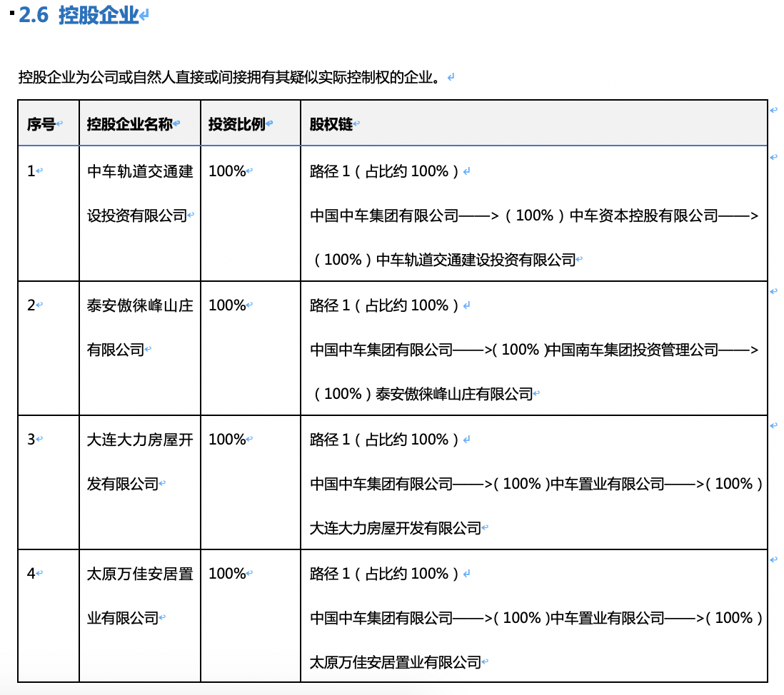The width and height of the screenshot is (784, 695).
Task: Click serial number cell "1"
Action: coord(31,171)
